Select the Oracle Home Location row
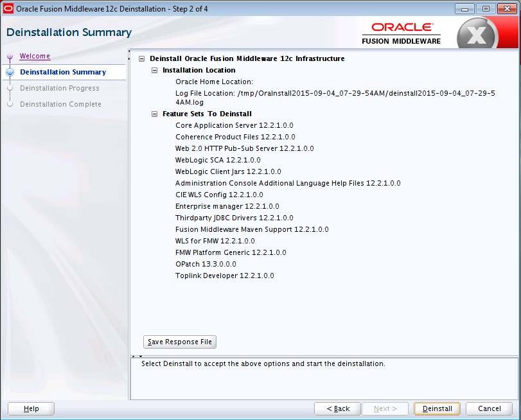 pyautogui.click(x=215, y=82)
